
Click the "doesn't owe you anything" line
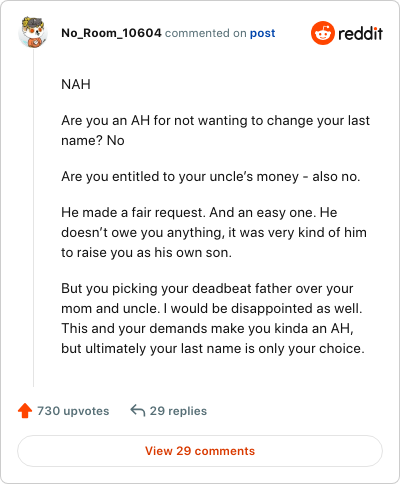point(214,232)
